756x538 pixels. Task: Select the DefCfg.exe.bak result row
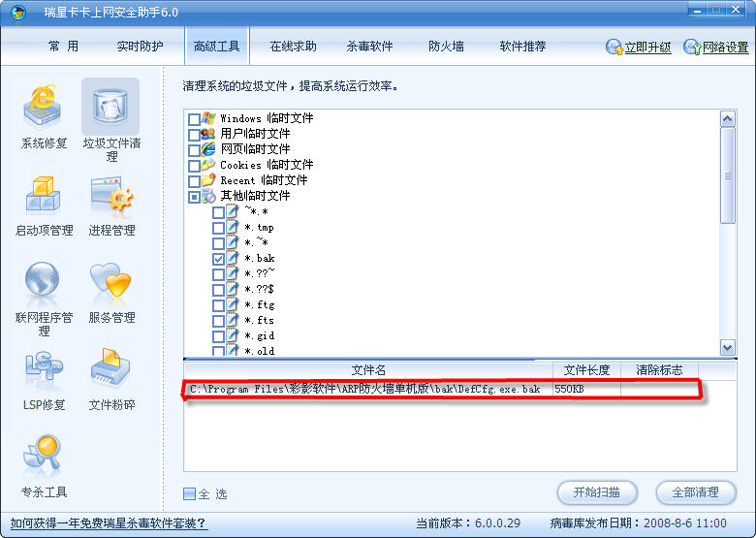pyautogui.click(x=441, y=389)
